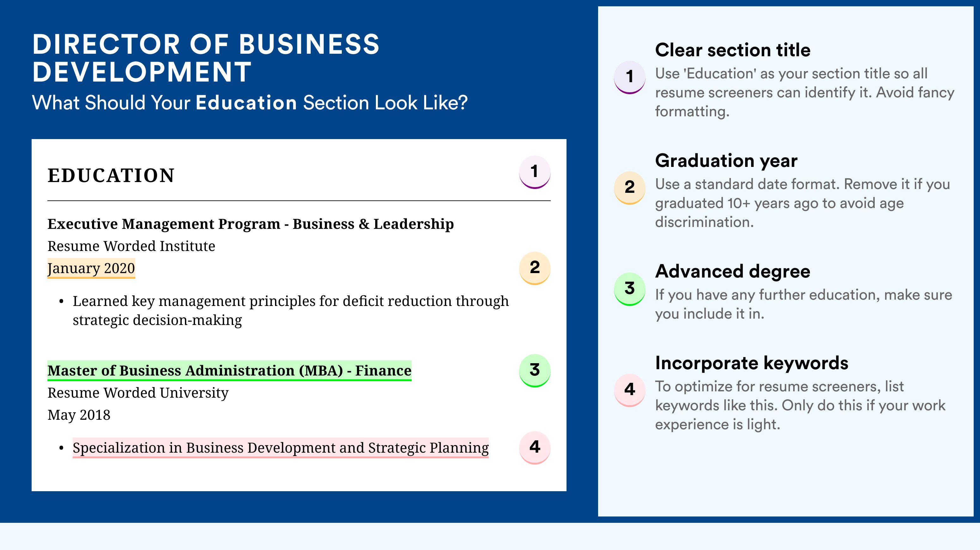Screen dimensions: 980x550
Task: Click the 'Advanced degree' heading
Action: pos(733,272)
